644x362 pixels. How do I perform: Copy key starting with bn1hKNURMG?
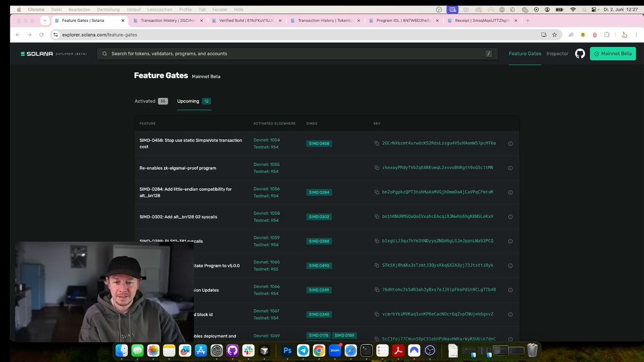click(x=377, y=217)
